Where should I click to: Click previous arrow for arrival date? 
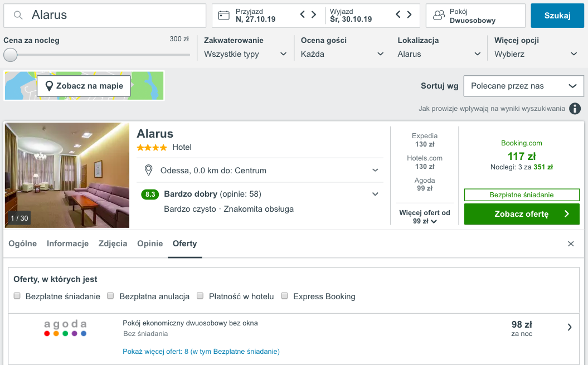point(303,15)
